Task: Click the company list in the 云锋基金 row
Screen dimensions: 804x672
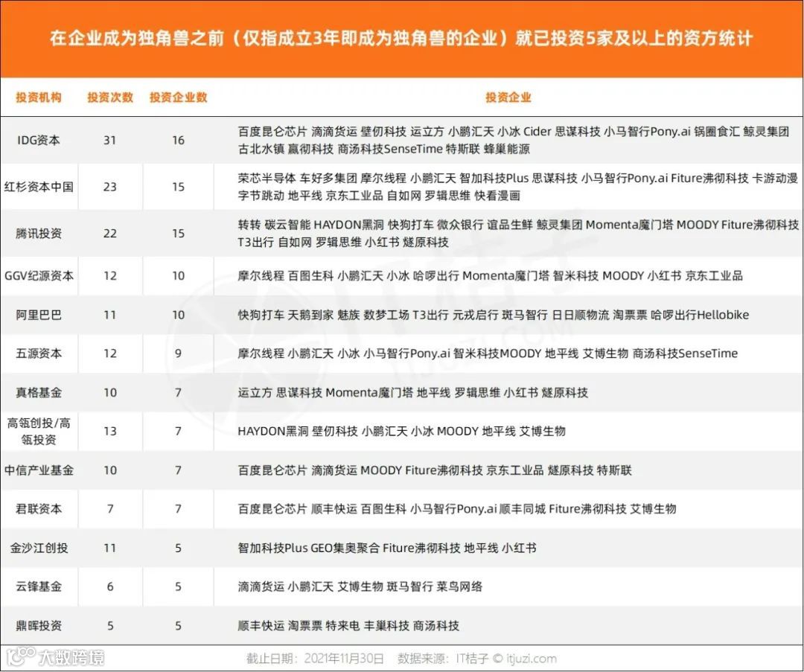Action: tap(360, 586)
